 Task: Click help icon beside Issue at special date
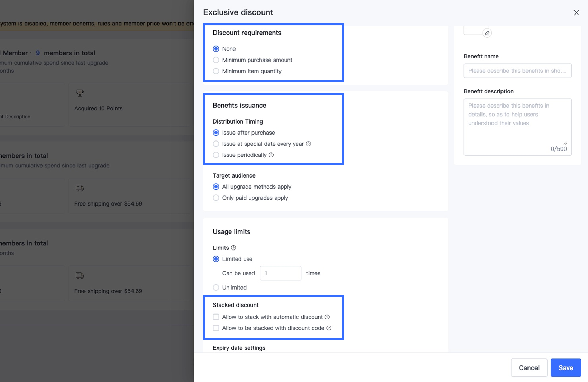click(x=309, y=144)
